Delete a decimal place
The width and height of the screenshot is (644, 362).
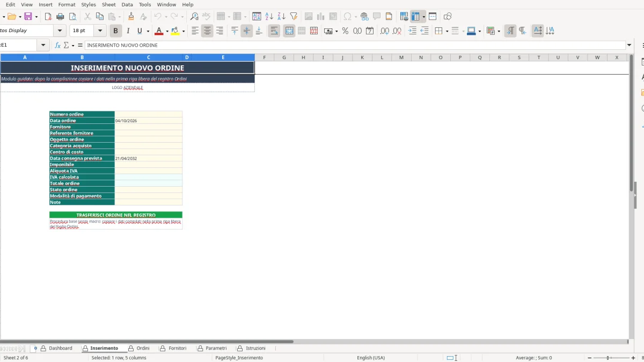(x=397, y=31)
